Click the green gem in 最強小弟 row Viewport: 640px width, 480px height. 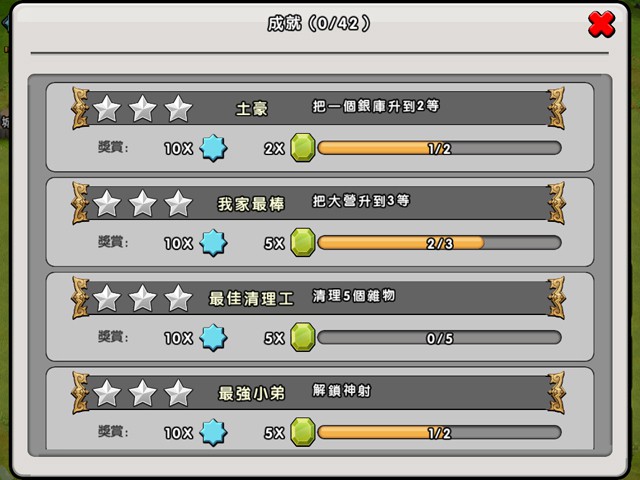tap(303, 432)
